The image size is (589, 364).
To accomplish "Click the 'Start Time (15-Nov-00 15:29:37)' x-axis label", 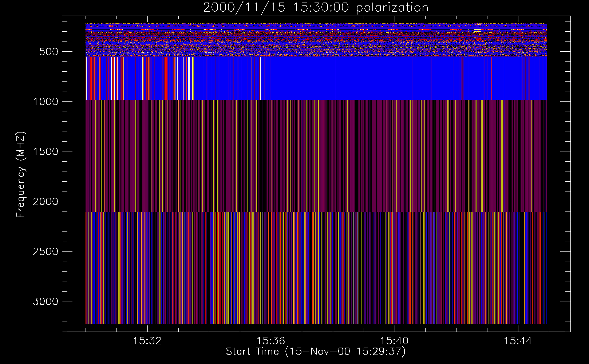I will [x=316, y=352].
